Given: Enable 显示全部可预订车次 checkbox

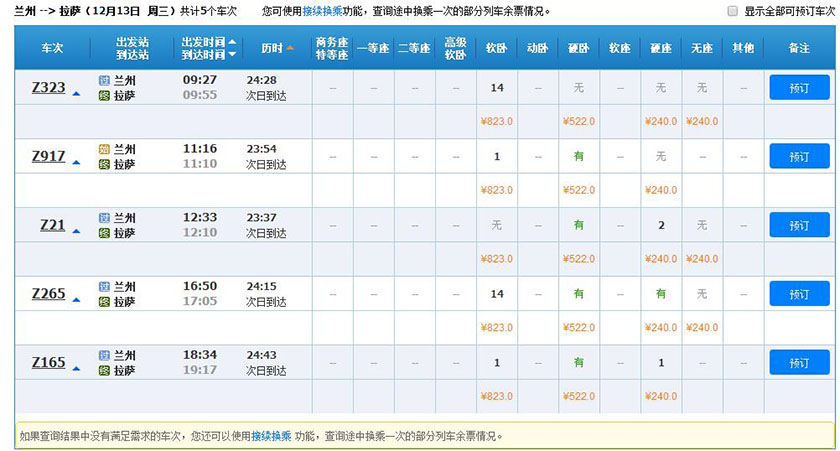Looking at the screenshot, I should [735, 11].
